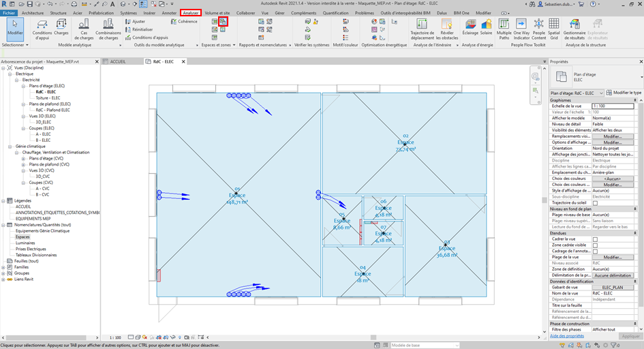Check the Zone cadrée visible option
Viewport: 644px width, 349px height.
point(595,245)
